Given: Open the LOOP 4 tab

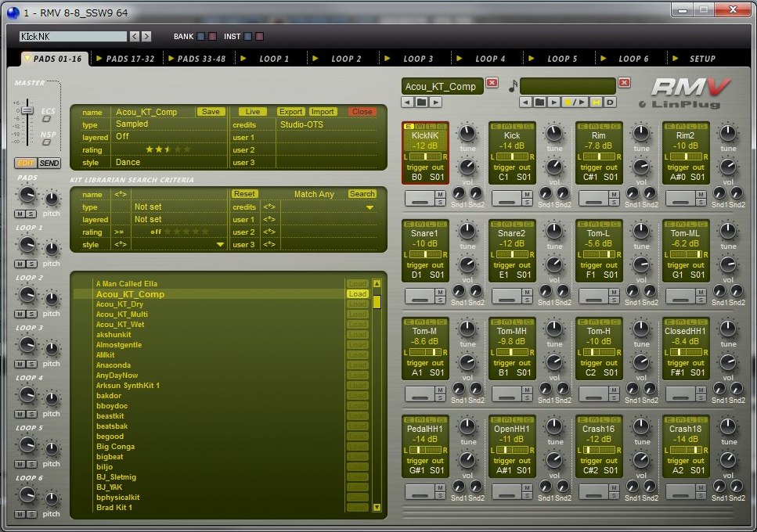Looking at the screenshot, I should click(485, 59).
